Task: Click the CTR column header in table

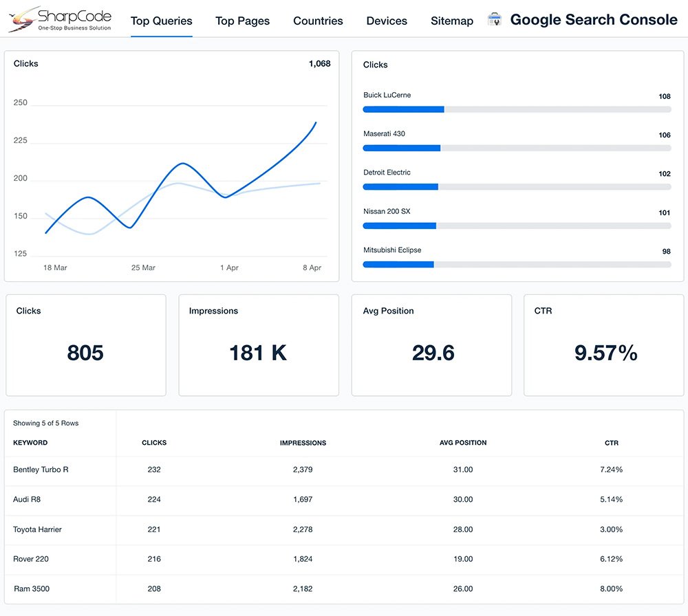Action: 611,443
